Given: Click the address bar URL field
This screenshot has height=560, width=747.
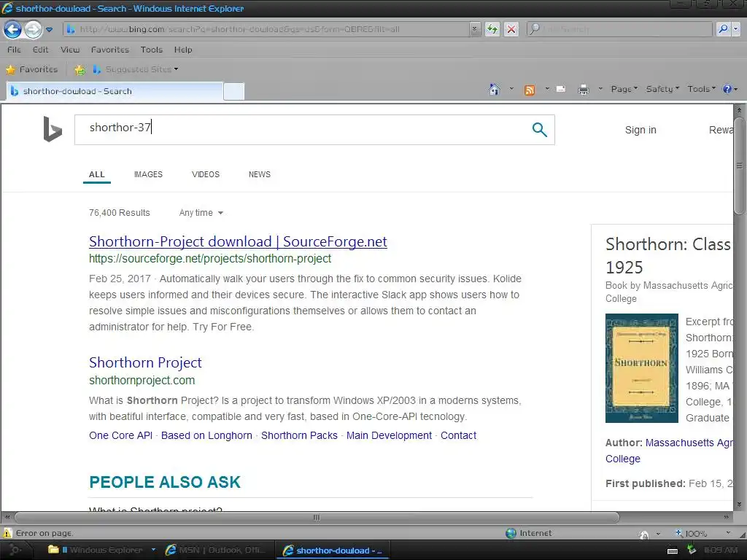Looking at the screenshot, I should (266, 29).
